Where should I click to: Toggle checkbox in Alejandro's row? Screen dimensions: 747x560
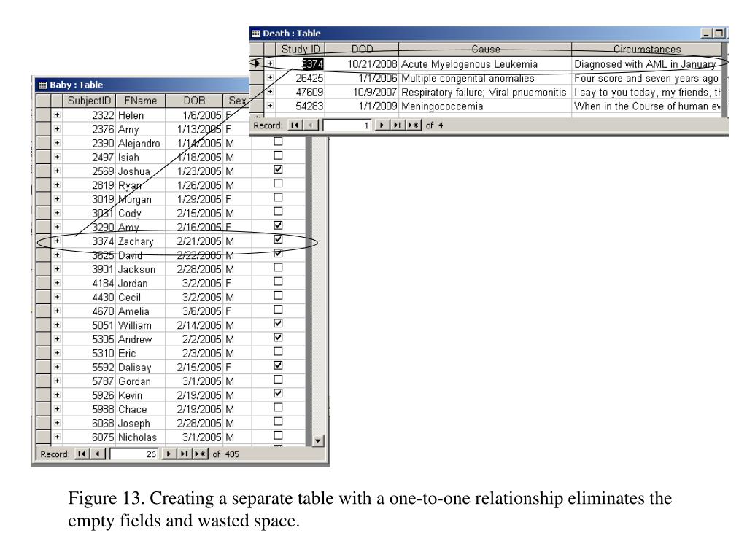[x=278, y=141]
